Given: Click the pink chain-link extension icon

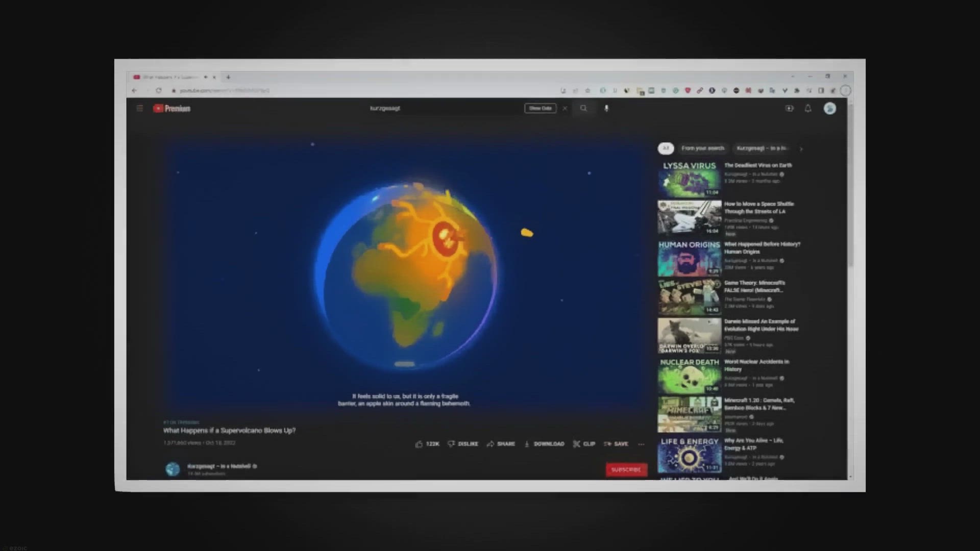Looking at the screenshot, I should tap(700, 90).
